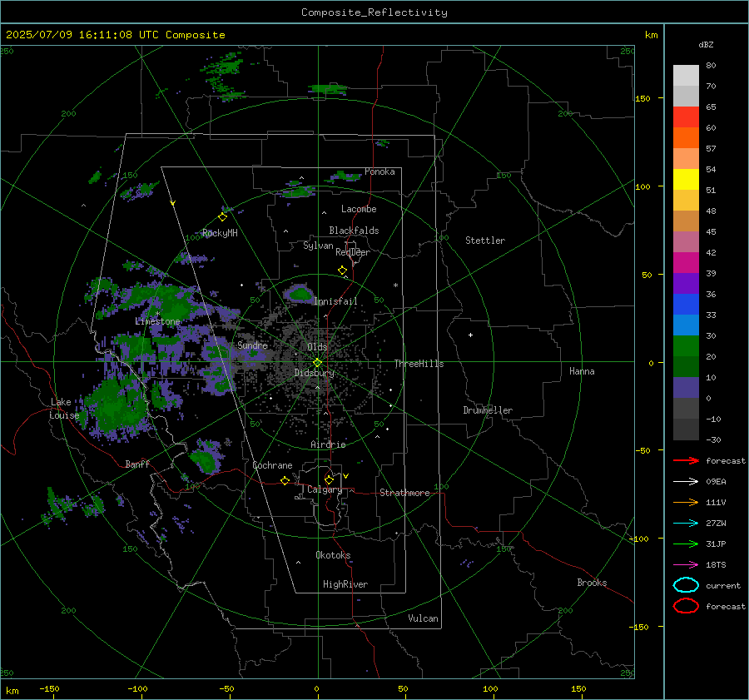Image resolution: width=749 pixels, height=700 pixels.
Task: Click the yellow diamond marker above Calgary
Action: tap(329, 479)
